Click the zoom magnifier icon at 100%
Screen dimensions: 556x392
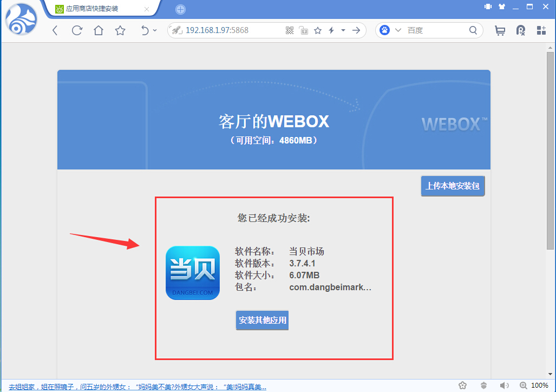point(524,386)
